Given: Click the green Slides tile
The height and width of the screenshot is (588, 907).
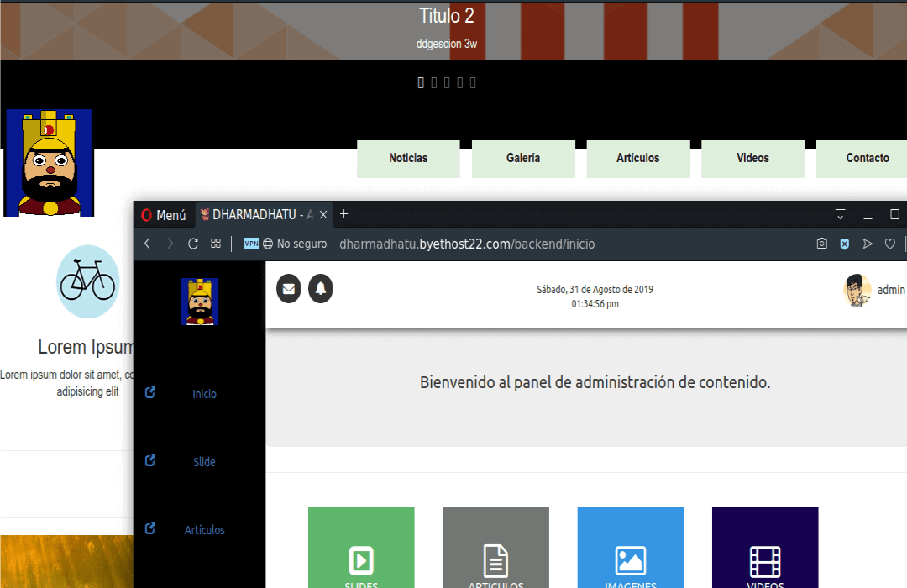Looking at the screenshot, I should [x=361, y=550].
